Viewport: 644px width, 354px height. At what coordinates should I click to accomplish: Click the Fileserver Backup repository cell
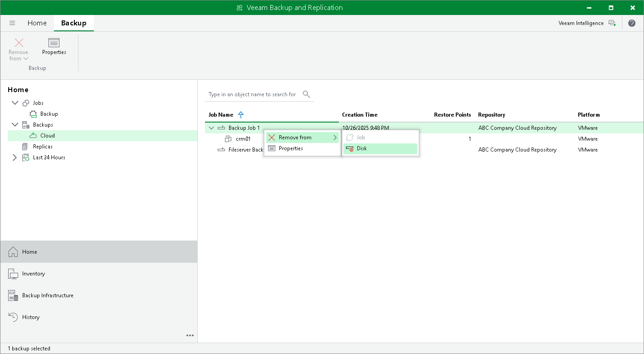(517, 150)
